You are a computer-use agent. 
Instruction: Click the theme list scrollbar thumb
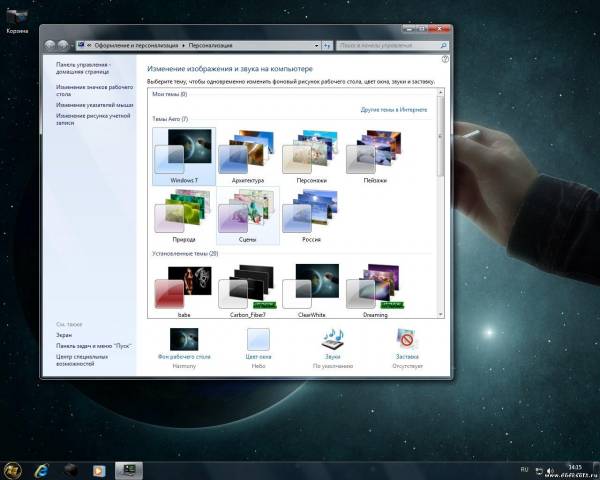coord(440,136)
